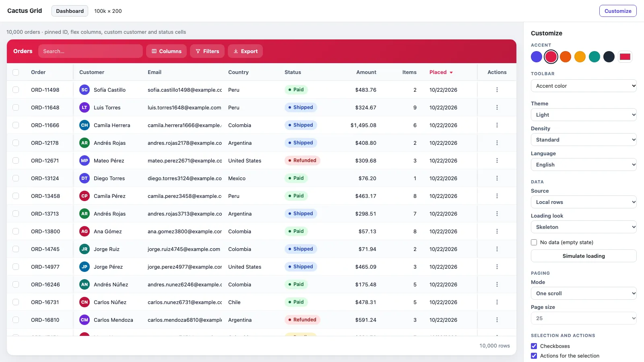Image resolution: width=644 pixels, height=362 pixels.
Task: Click the Simulate loading button
Action: [584, 256]
